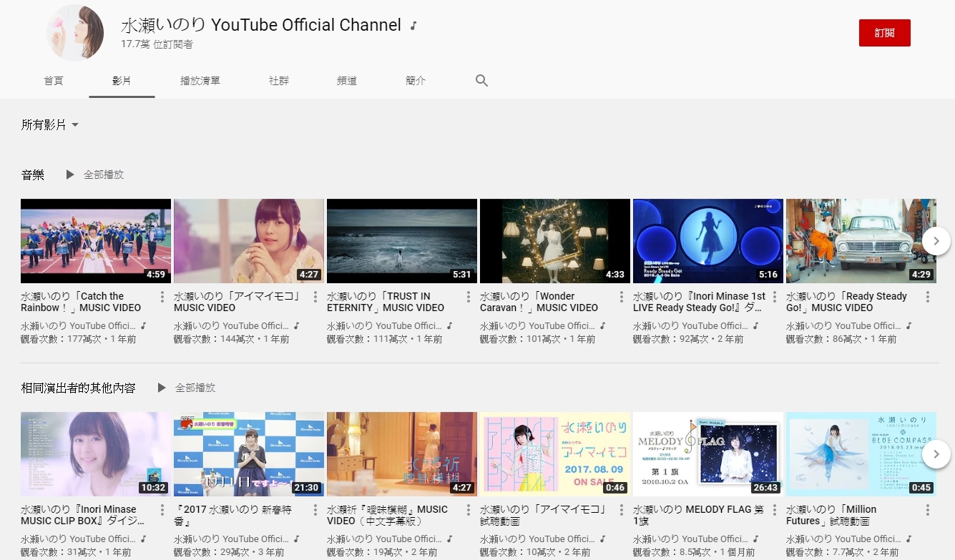This screenshot has height=560, width=955.
Task: Play the 曖昧模糊 4:27 thumbnail
Action: [x=402, y=454]
